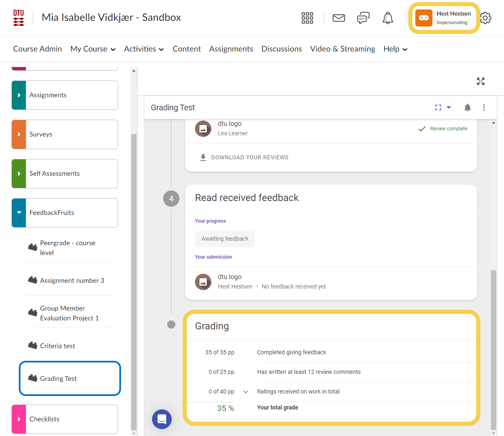
Task: Open the message alerts envelope icon
Action: (x=338, y=18)
